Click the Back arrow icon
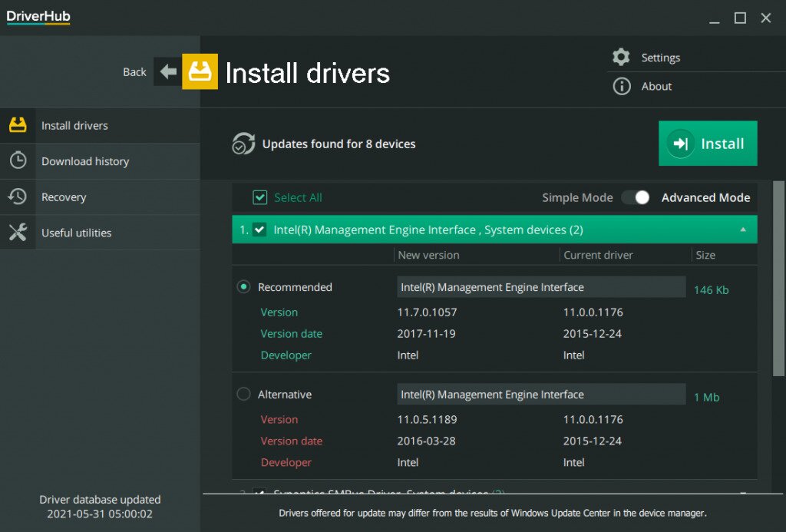This screenshot has width=786, height=532. (167, 71)
